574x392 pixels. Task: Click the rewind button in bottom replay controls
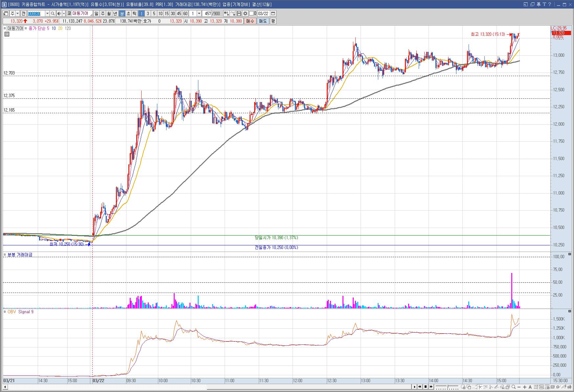(x=420, y=387)
